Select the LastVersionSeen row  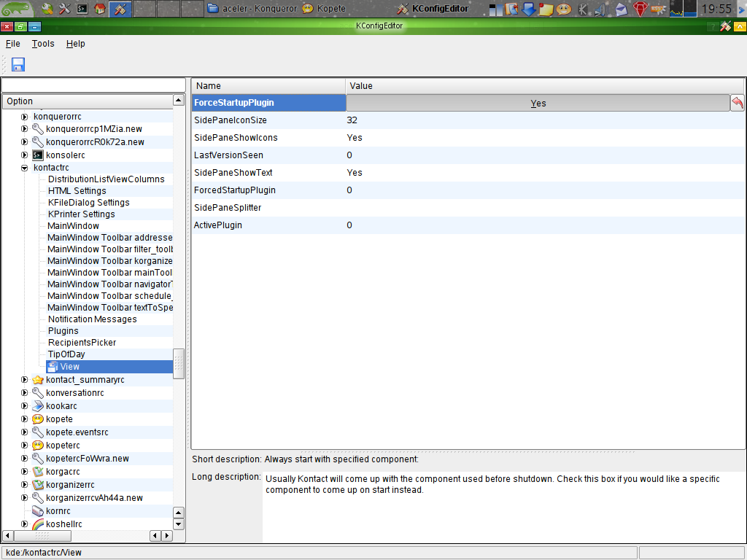[468, 155]
